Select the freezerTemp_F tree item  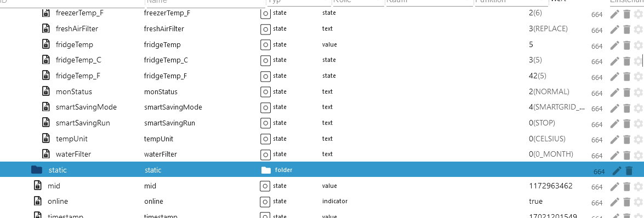(79, 13)
